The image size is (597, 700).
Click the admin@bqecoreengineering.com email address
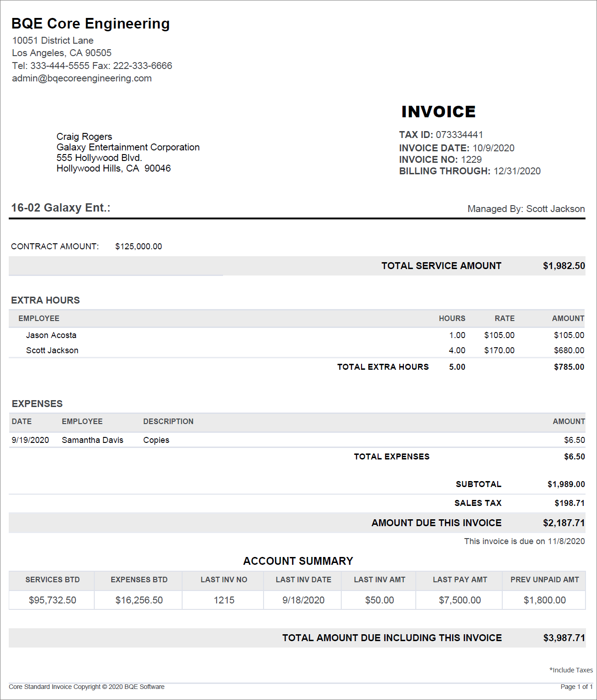tap(82, 78)
